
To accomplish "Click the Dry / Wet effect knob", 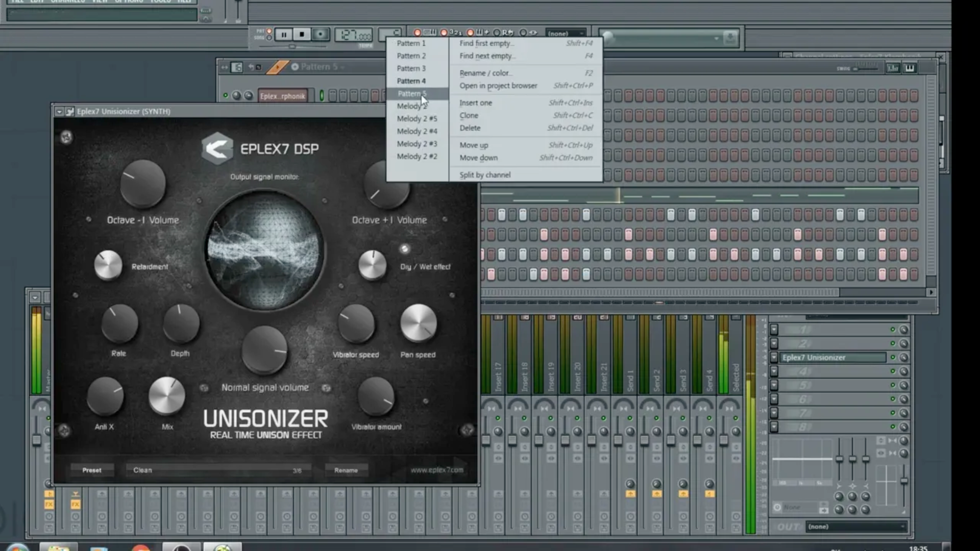I will 373,265.
